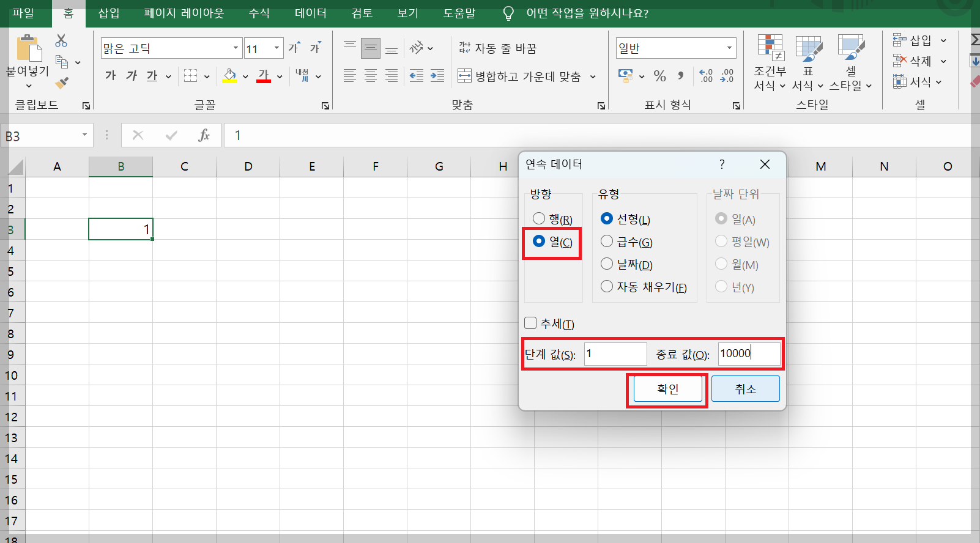Toggle bold 가 formatting
Image resolution: width=980 pixels, height=543 pixels.
[x=110, y=76]
